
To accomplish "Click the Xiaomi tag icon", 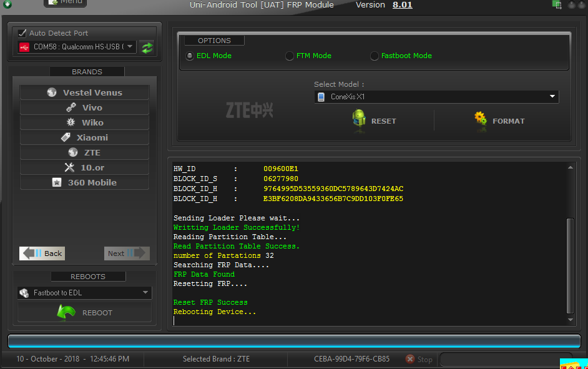I will pos(66,137).
